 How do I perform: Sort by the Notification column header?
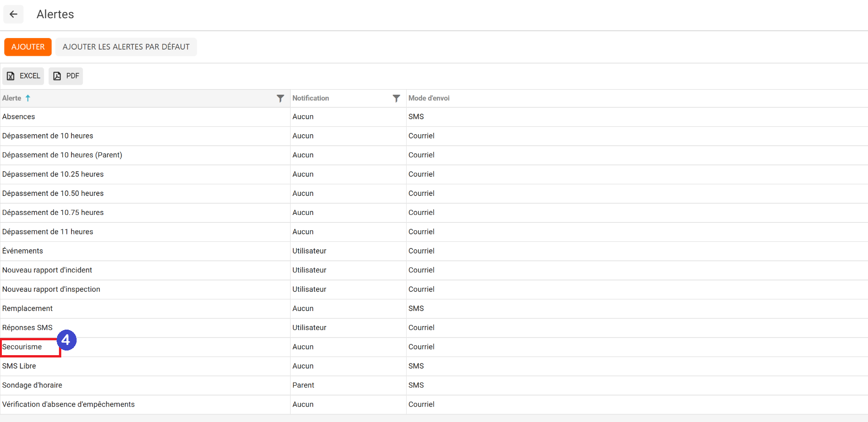tap(311, 98)
